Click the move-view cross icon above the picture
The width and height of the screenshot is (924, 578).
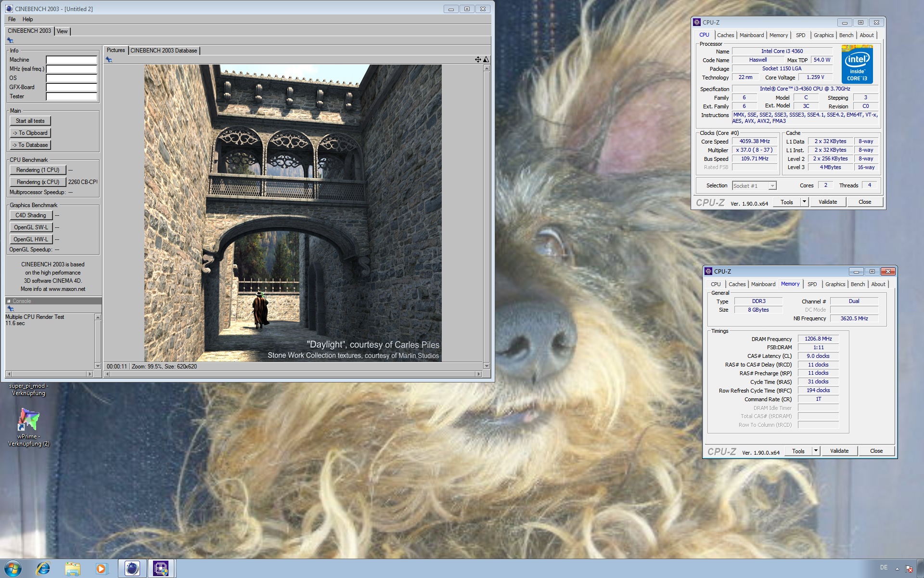[478, 59]
